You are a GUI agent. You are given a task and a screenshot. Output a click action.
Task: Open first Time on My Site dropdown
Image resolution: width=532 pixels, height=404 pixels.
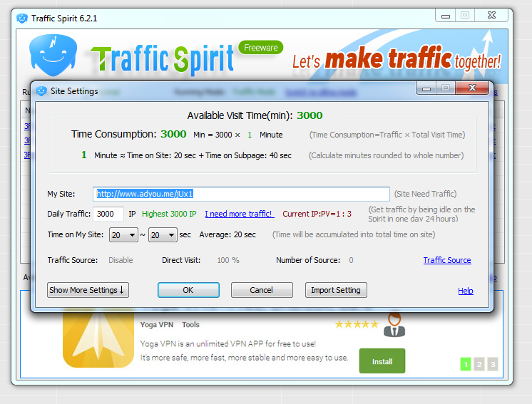point(123,235)
